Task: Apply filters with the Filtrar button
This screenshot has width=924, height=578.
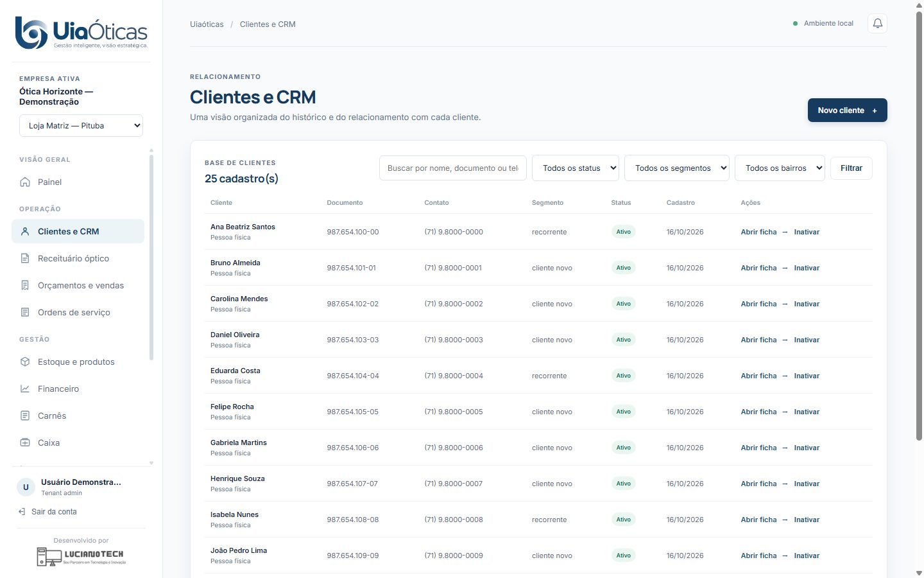Action: (x=851, y=168)
